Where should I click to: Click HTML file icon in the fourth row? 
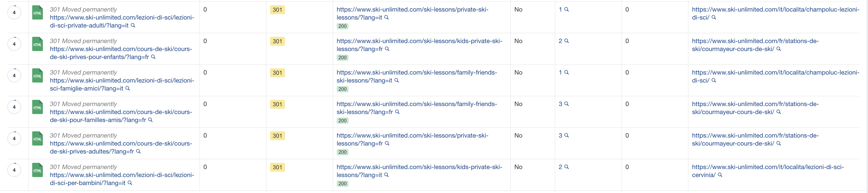[x=37, y=107]
